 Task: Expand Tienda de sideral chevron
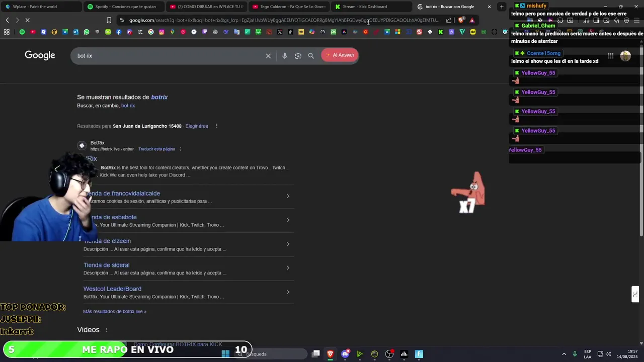point(288,267)
